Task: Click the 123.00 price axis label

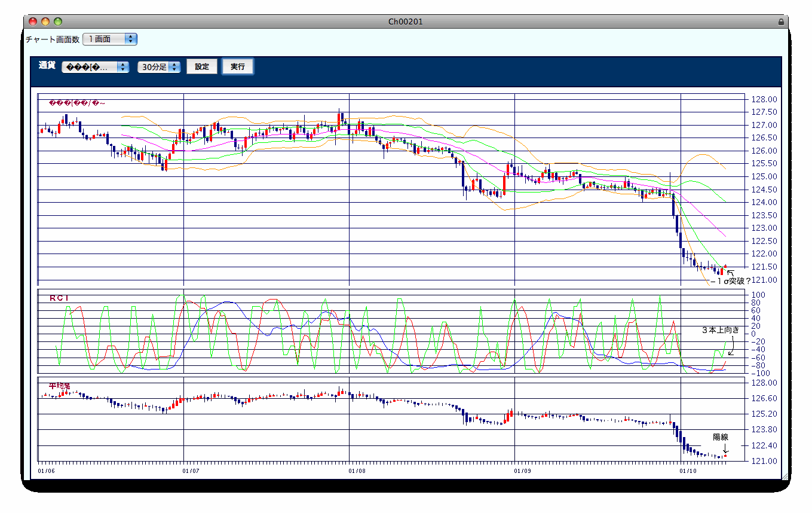Action: coord(764,228)
